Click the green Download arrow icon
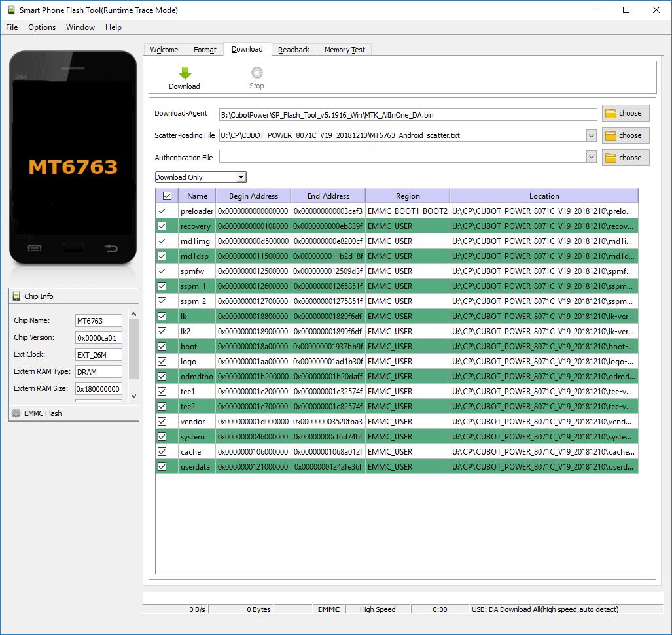This screenshot has width=672, height=635. pyautogui.click(x=185, y=73)
